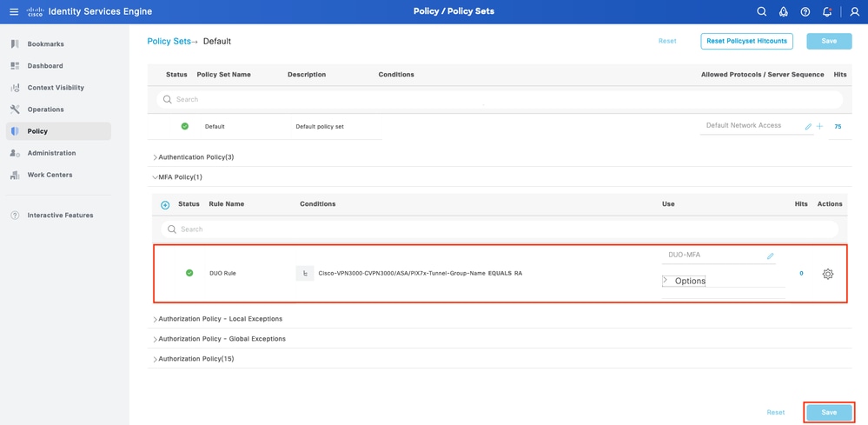Click the Default policy set description
868x425 pixels.
(320, 127)
